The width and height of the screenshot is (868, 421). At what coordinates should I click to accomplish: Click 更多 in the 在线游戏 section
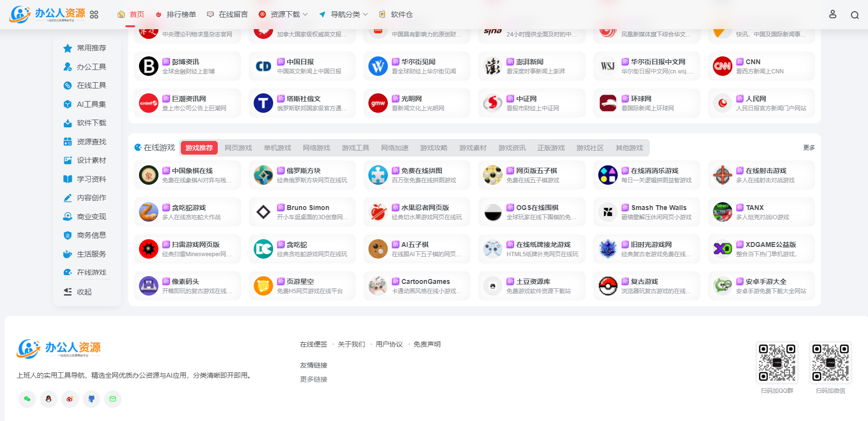[x=809, y=148]
